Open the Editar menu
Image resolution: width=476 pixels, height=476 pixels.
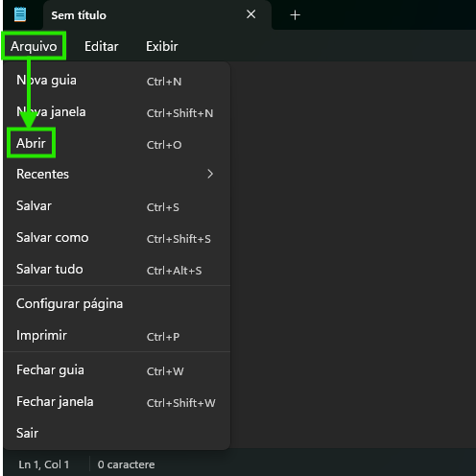point(102,46)
